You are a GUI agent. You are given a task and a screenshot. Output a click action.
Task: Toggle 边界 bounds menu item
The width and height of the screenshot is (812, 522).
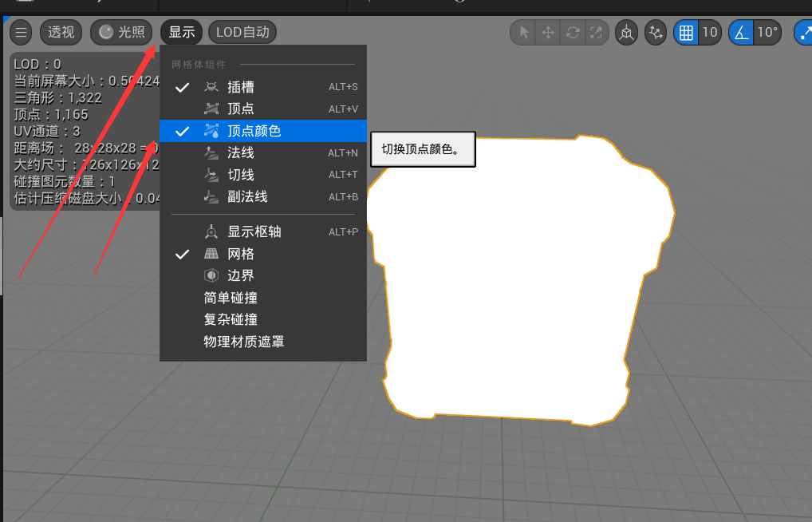[x=263, y=276]
